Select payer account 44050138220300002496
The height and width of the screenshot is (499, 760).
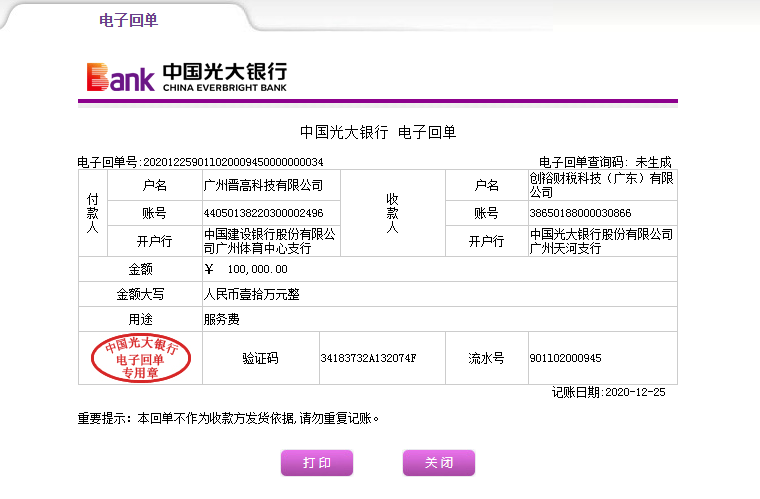pyautogui.click(x=263, y=213)
